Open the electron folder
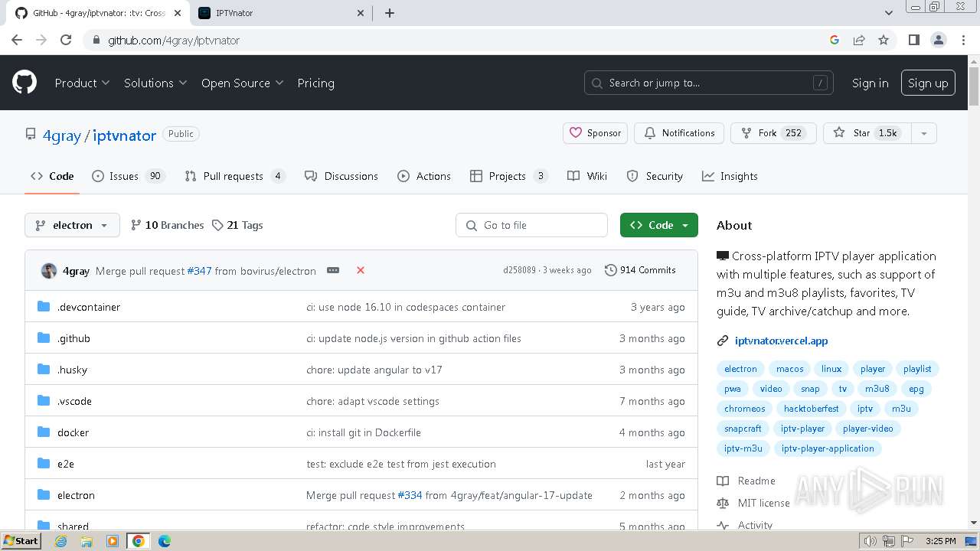 point(76,495)
